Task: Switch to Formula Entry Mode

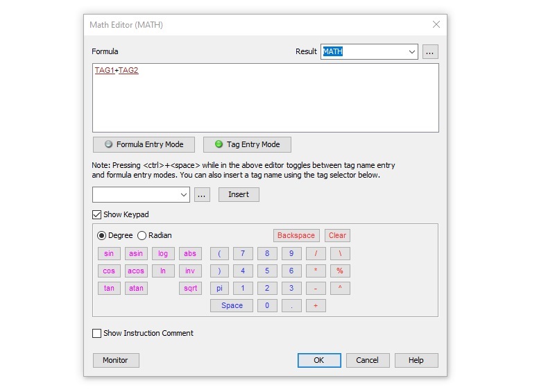Action: pos(144,144)
